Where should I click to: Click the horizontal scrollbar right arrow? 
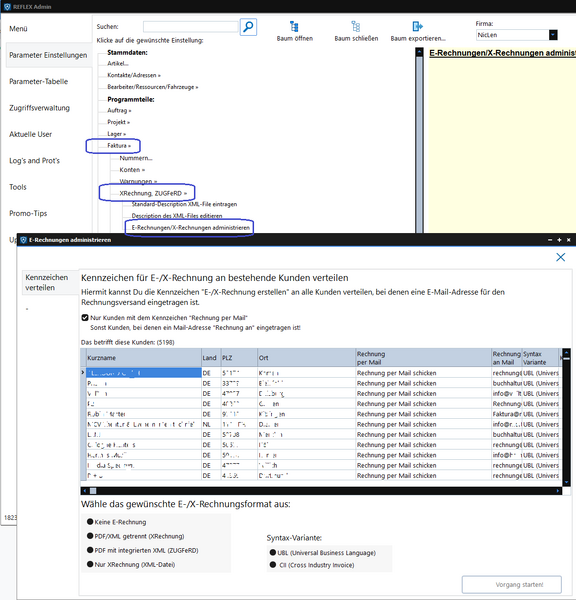(x=558, y=491)
